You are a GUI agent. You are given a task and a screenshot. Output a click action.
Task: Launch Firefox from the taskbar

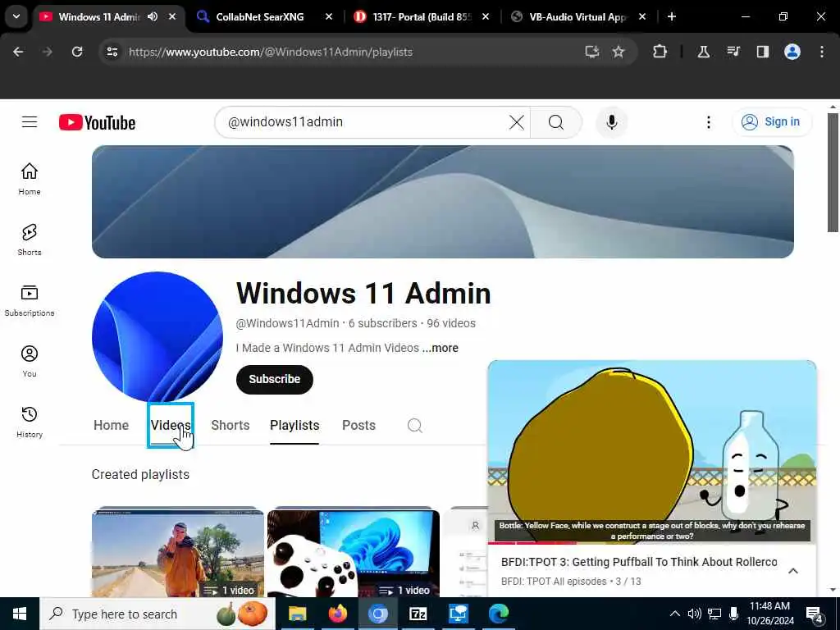(337, 614)
